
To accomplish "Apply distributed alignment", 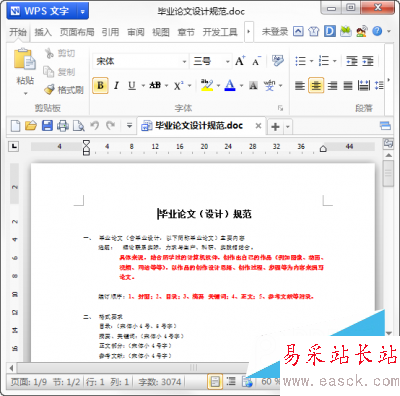I will coord(364,86).
